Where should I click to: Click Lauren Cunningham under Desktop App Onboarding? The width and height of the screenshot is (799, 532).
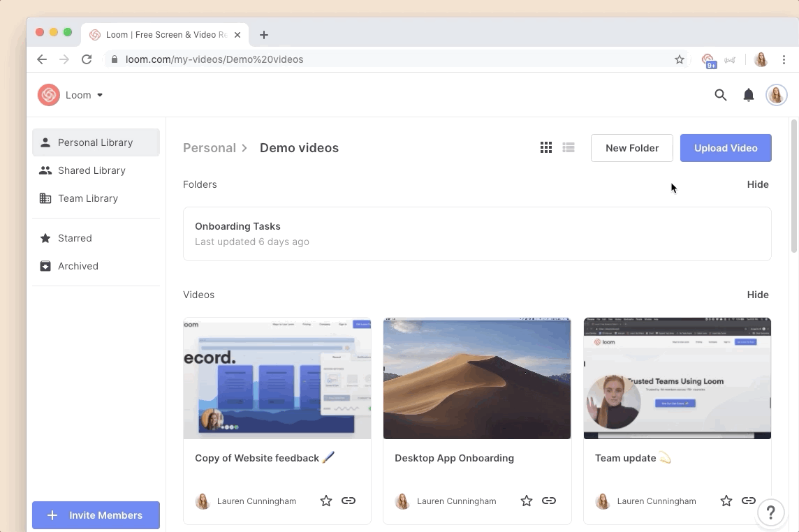coord(457,501)
